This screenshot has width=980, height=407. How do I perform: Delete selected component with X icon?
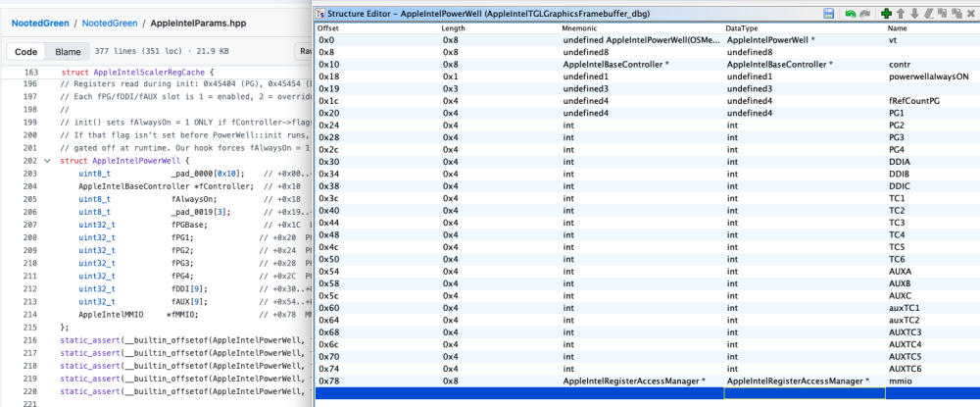(970, 13)
